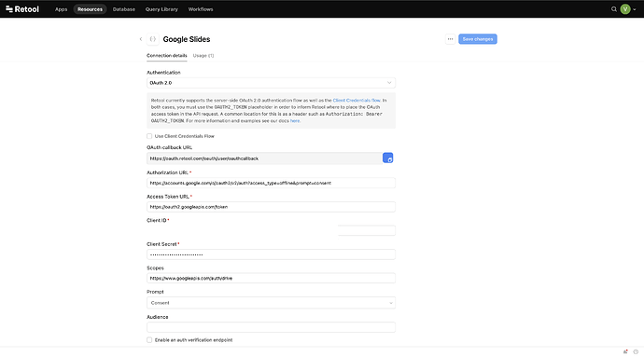Image resolution: width=644 pixels, height=357 pixels.
Task: Open the three-dot more options menu
Action: click(450, 39)
